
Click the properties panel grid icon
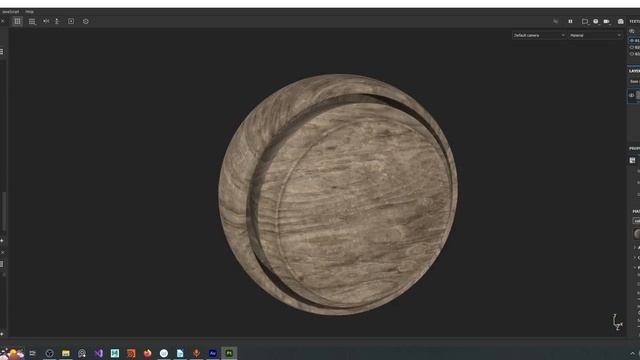click(x=632, y=160)
